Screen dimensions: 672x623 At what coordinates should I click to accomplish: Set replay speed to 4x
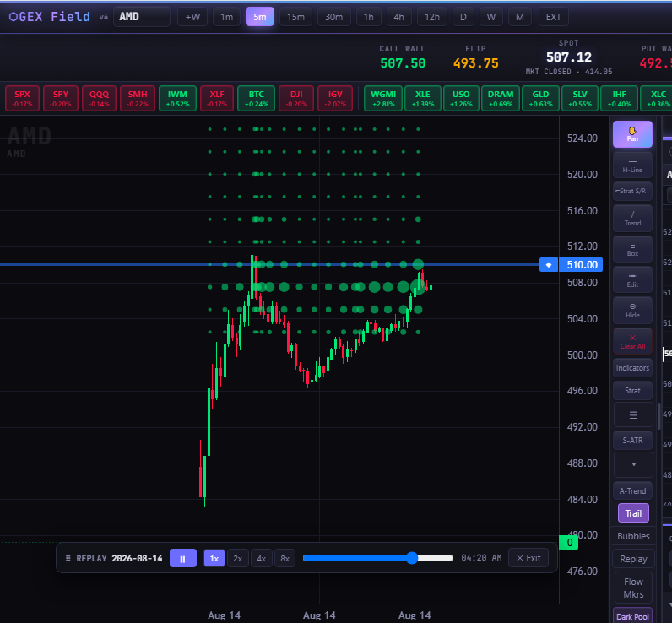click(262, 558)
